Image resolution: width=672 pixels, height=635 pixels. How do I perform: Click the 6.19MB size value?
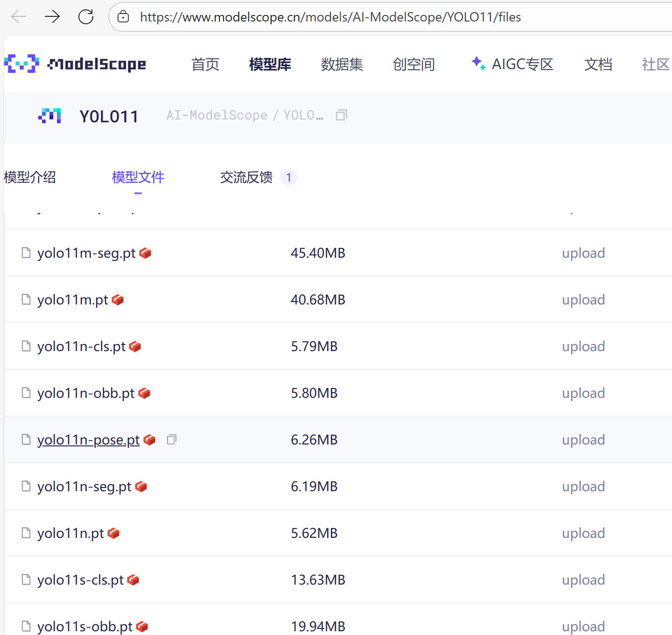pyautogui.click(x=314, y=487)
